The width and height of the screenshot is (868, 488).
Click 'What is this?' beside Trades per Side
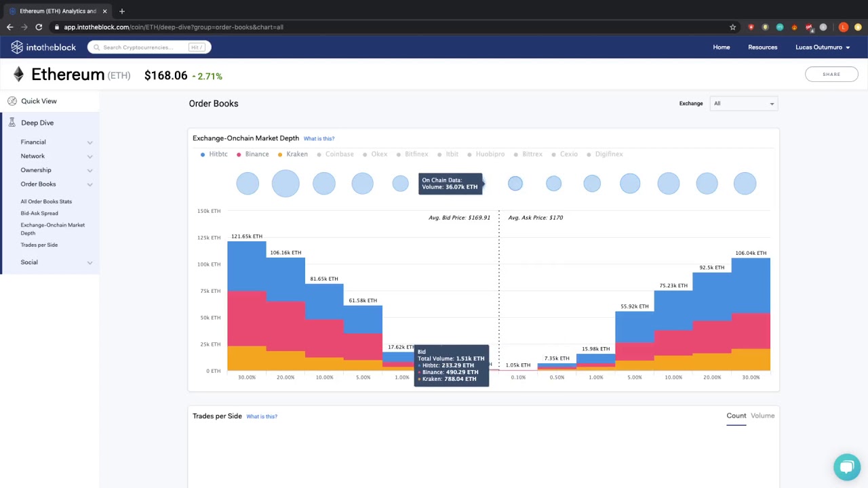(262, 416)
